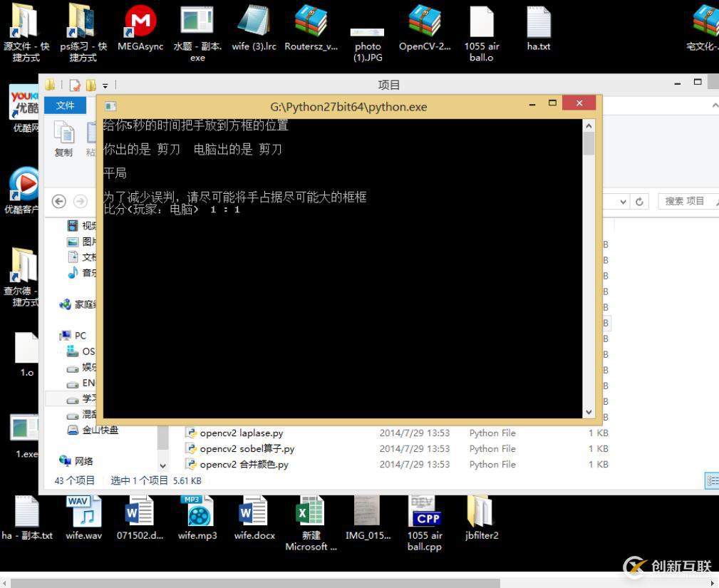Open the 优酷客户端 player shortcut
The image size is (719, 588).
coord(22,190)
